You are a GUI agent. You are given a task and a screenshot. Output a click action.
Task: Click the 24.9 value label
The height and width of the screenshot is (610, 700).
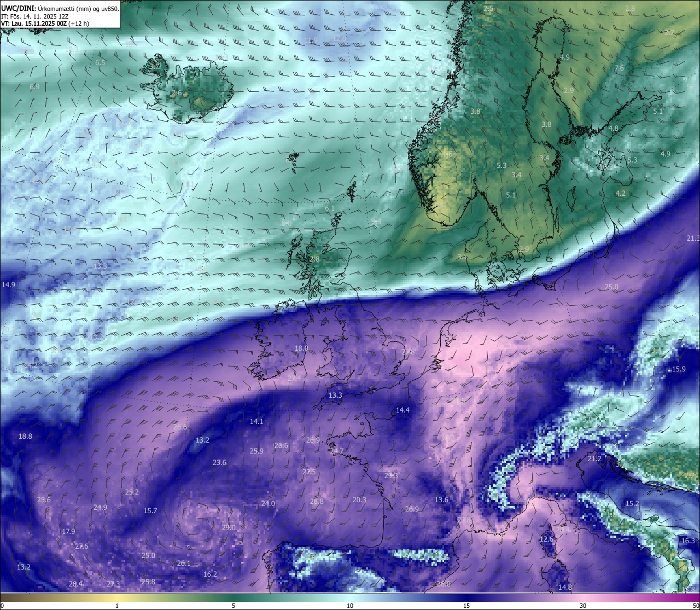[x=100, y=508]
